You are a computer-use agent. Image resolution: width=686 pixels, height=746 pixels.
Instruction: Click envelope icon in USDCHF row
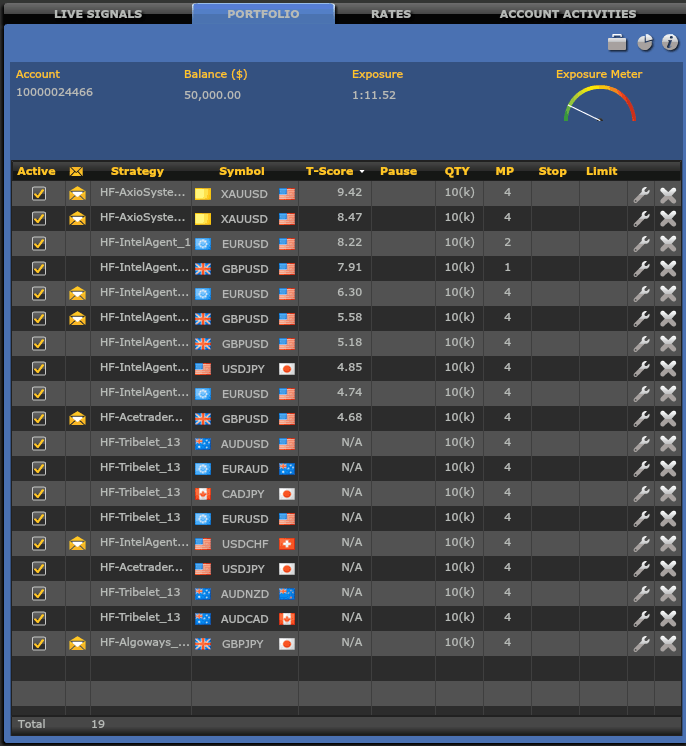pos(77,543)
